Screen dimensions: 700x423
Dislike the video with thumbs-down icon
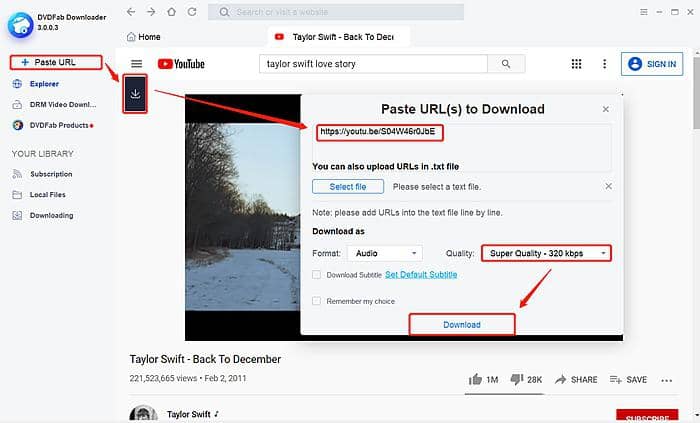point(517,379)
